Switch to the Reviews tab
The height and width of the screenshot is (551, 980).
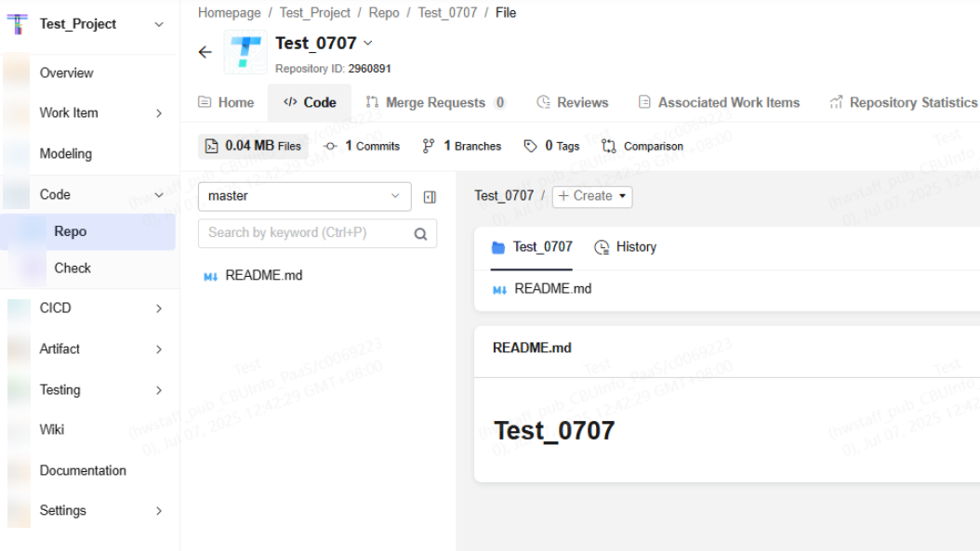(x=573, y=102)
